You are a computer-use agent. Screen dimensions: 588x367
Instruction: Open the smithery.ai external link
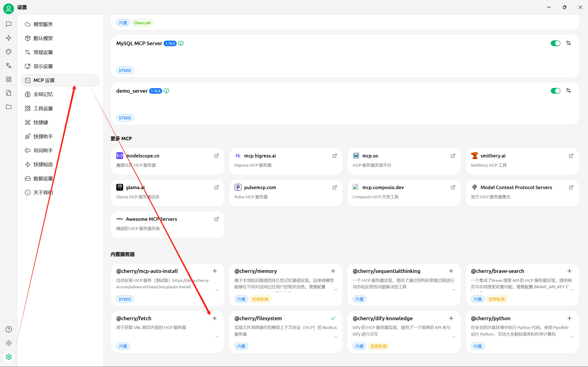pyautogui.click(x=571, y=156)
